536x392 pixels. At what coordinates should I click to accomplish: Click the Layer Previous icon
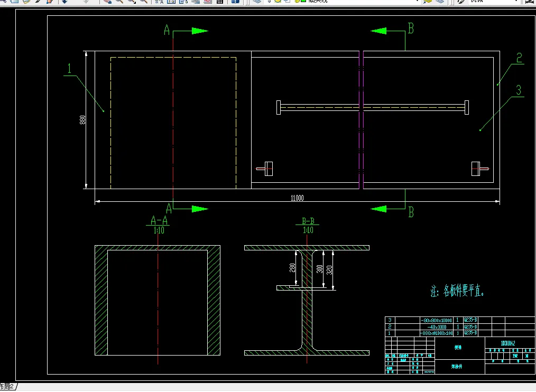[x=440, y=2]
